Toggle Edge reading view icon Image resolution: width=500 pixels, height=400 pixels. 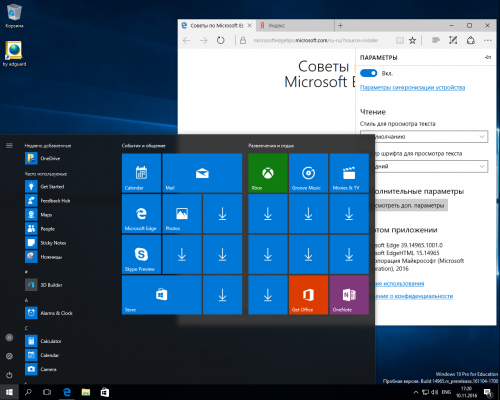coord(400,40)
